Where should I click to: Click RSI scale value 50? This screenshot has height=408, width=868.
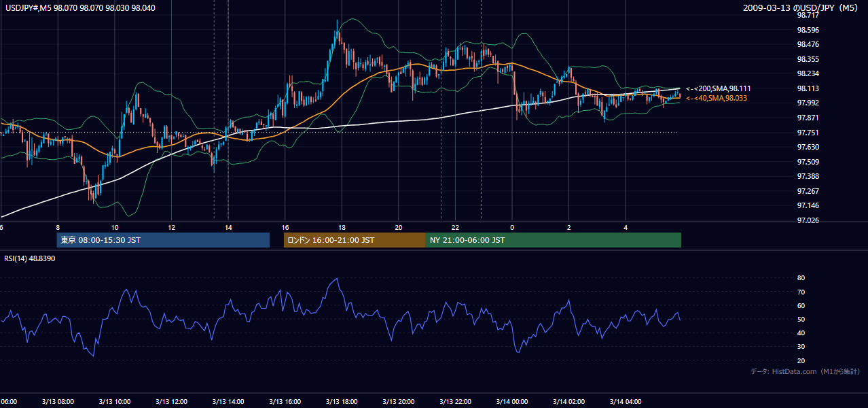801,319
